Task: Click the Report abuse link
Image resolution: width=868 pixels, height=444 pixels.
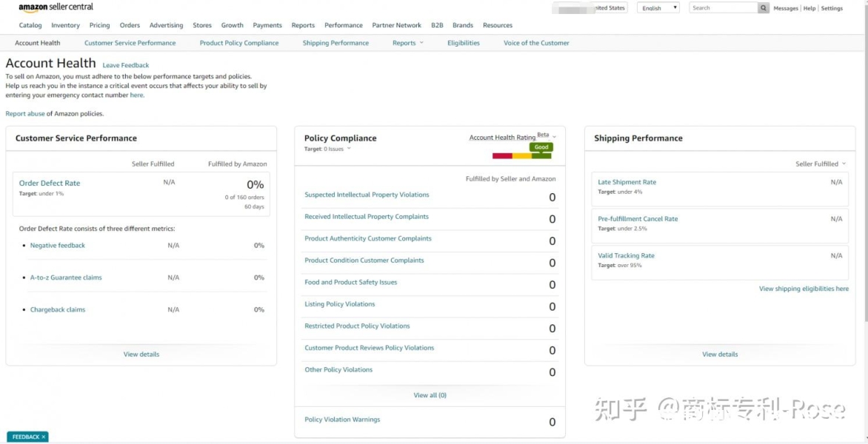Action: coord(25,114)
